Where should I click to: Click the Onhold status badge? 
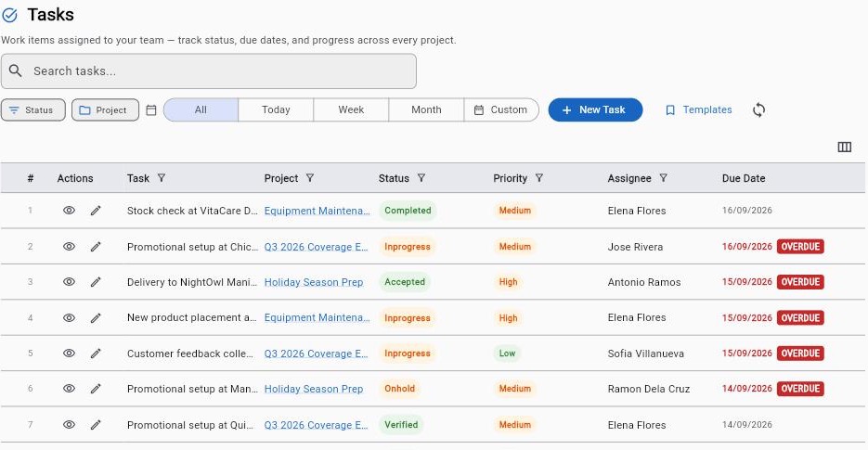tap(400, 389)
